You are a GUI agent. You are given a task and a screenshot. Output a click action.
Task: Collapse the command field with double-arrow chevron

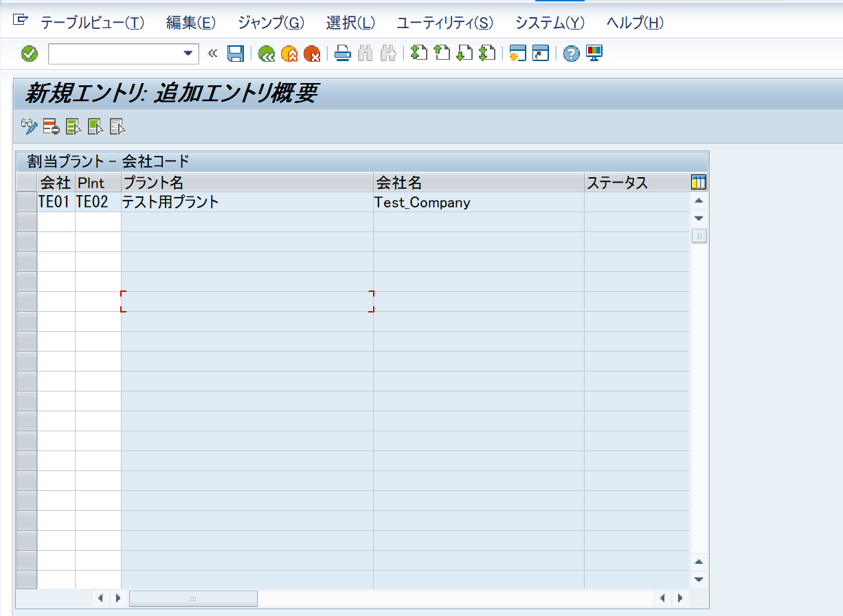(212, 54)
